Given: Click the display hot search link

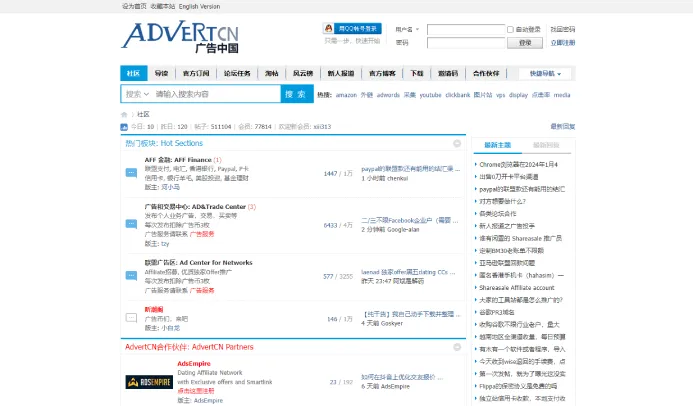Looking at the screenshot, I should (x=518, y=95).
